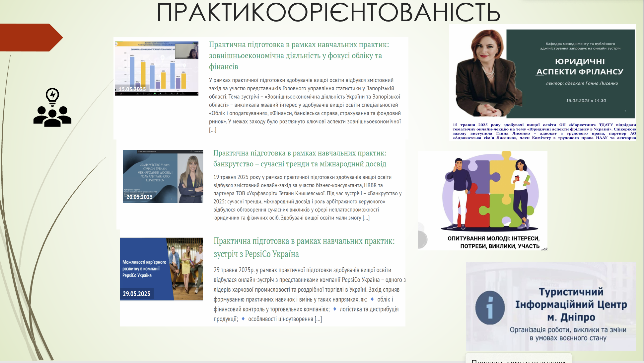
Task: Open headline "банкрутство – сучасні тренди"
Action: [x=301, y=163]
